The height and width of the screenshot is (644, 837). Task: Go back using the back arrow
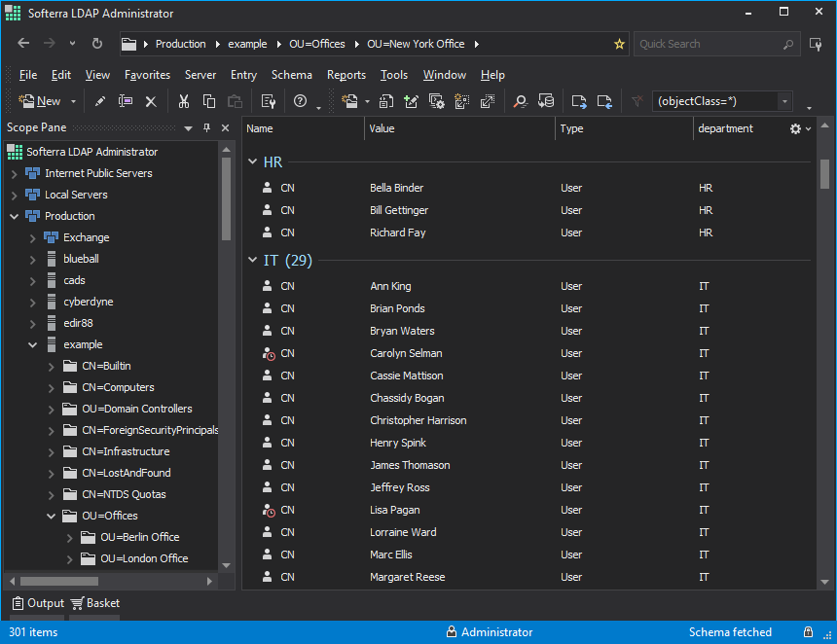[23, 43]
